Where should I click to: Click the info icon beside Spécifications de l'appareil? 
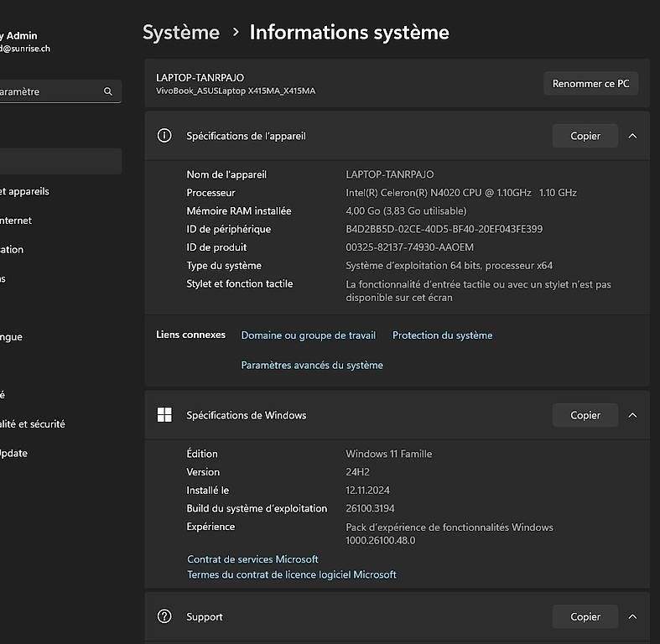164,136
